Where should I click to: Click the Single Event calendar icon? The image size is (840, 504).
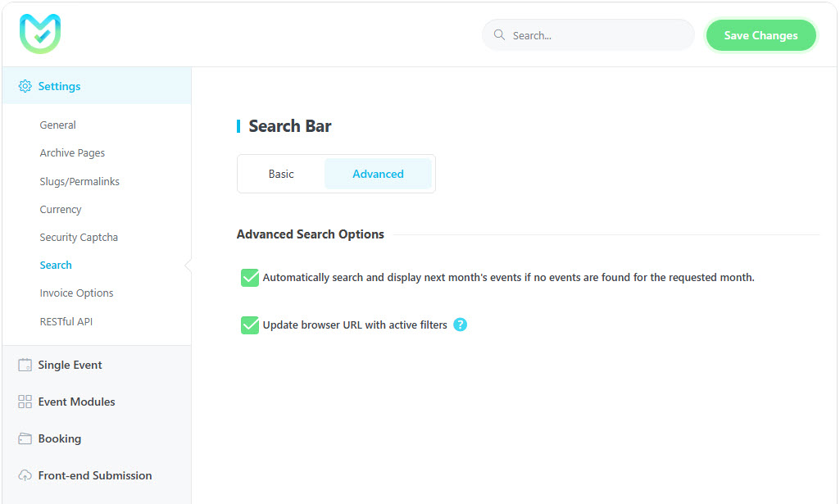25,366
